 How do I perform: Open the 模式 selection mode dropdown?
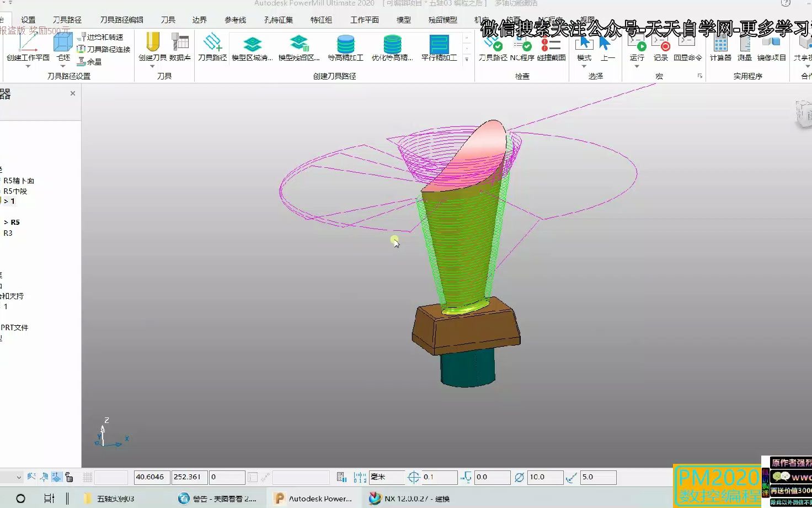[x=584, y=66]
